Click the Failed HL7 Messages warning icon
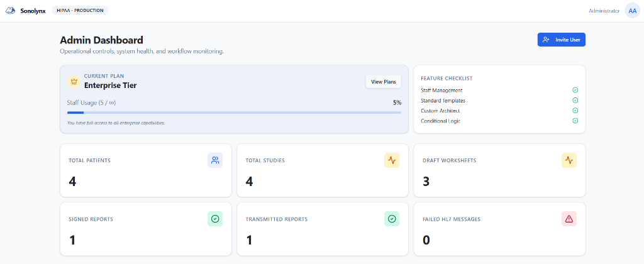Viewport: 644px width, 264px height. point(569,219)
